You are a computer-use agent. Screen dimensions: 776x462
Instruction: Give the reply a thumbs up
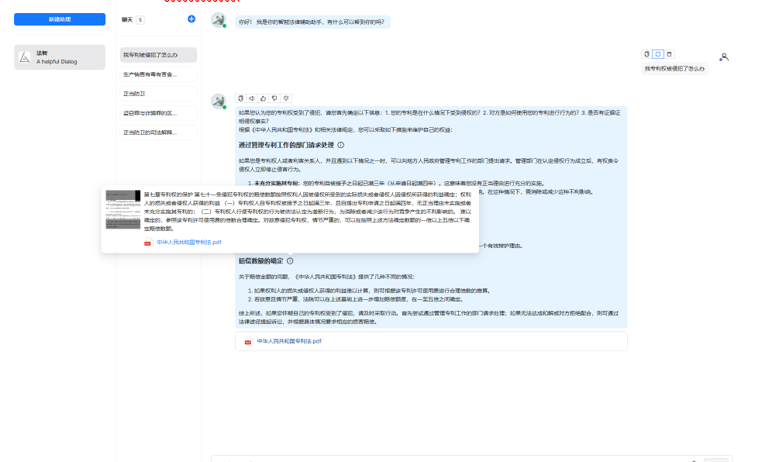[x=263, y=98]
